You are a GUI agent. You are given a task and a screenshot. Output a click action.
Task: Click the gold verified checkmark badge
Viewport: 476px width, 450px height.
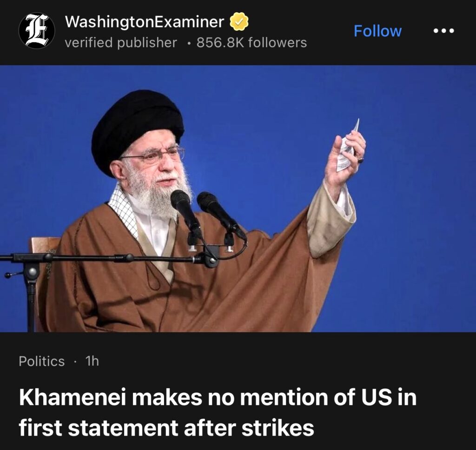[238, 22]
